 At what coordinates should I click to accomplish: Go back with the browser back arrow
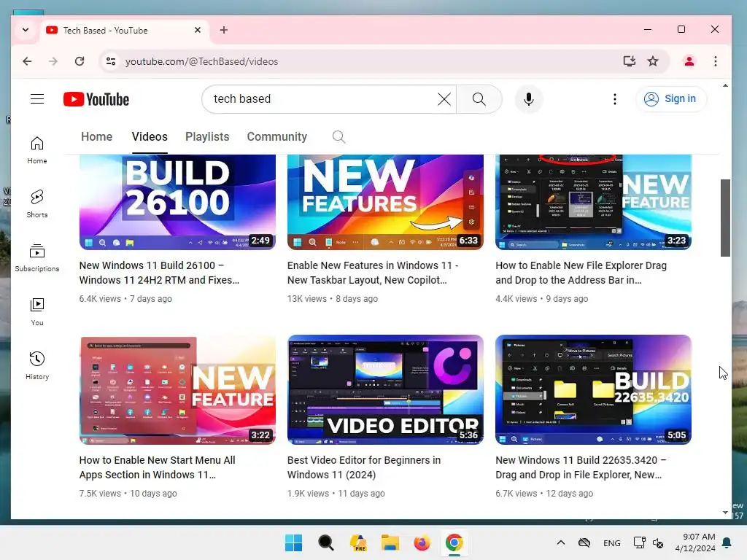[x=27, y=61]
